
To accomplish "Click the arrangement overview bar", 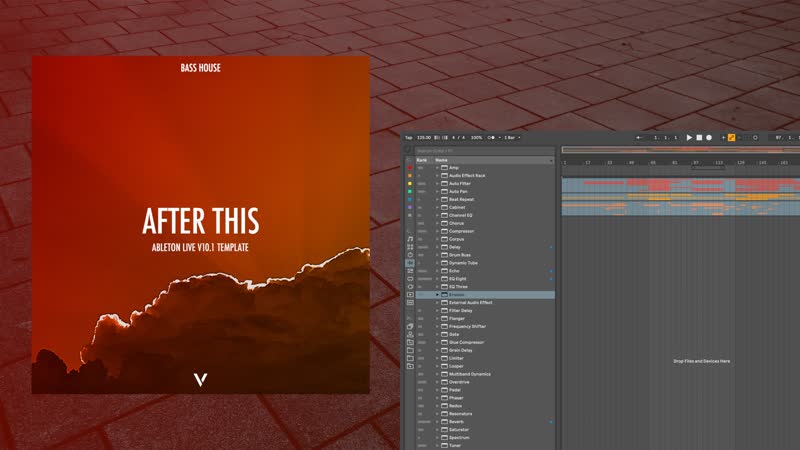I will [681, 150].
